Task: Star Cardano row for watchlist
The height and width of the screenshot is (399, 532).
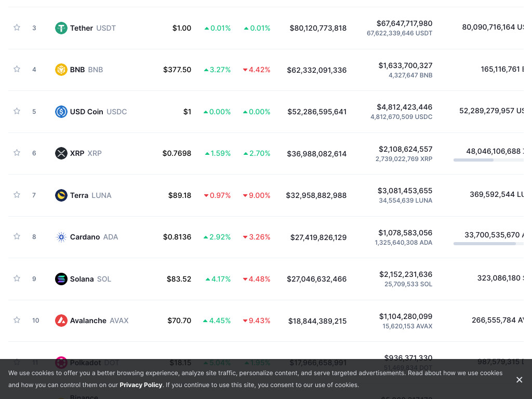Action: [x=17, y=236]
